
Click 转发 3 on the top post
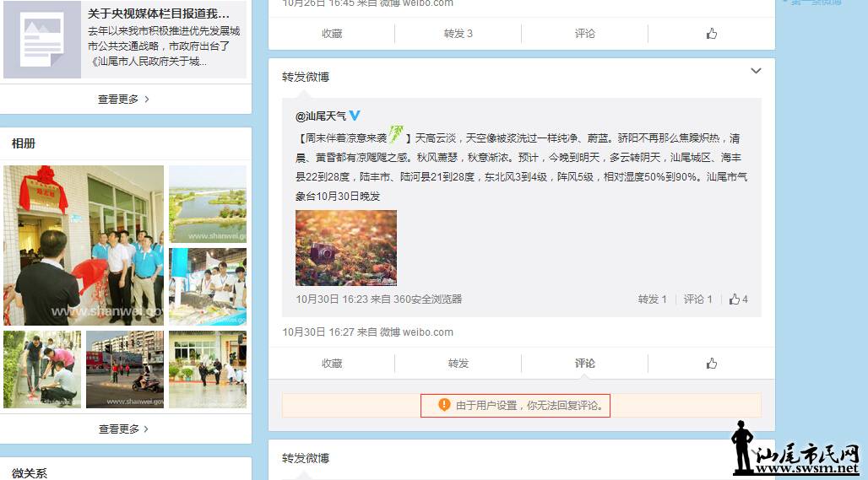coord(458,34)
